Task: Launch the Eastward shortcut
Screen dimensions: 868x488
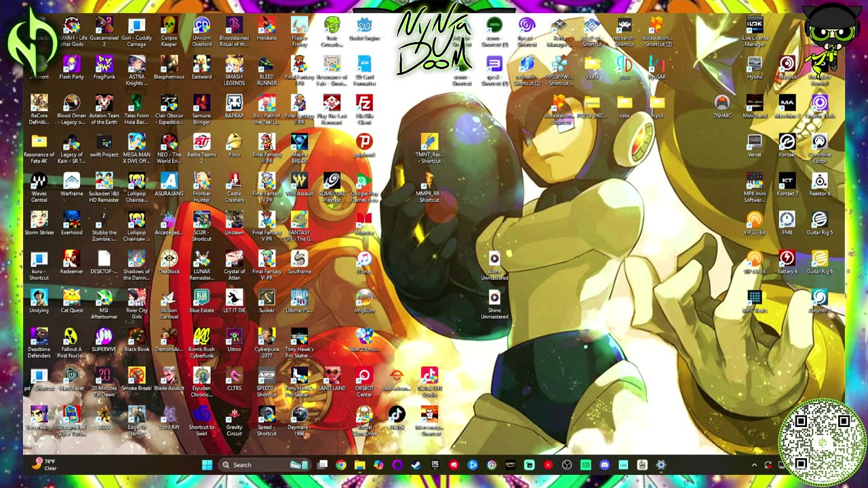Action: click(201, 68)
